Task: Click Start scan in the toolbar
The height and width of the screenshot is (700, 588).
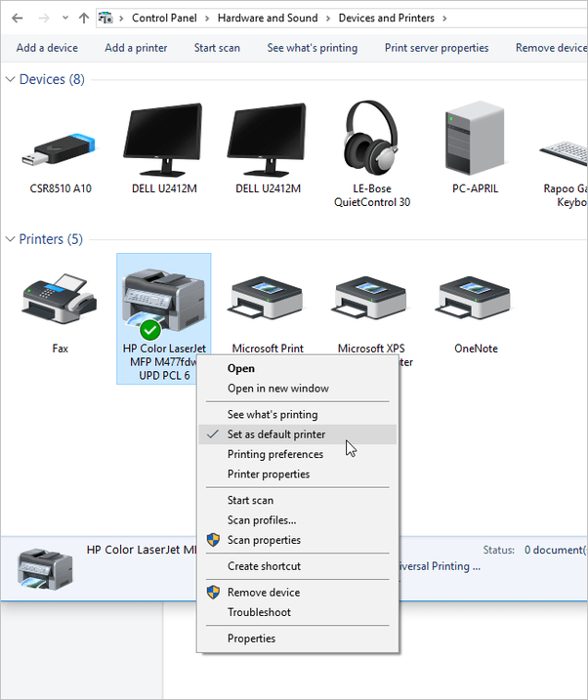Action: (x=217, y=48)
